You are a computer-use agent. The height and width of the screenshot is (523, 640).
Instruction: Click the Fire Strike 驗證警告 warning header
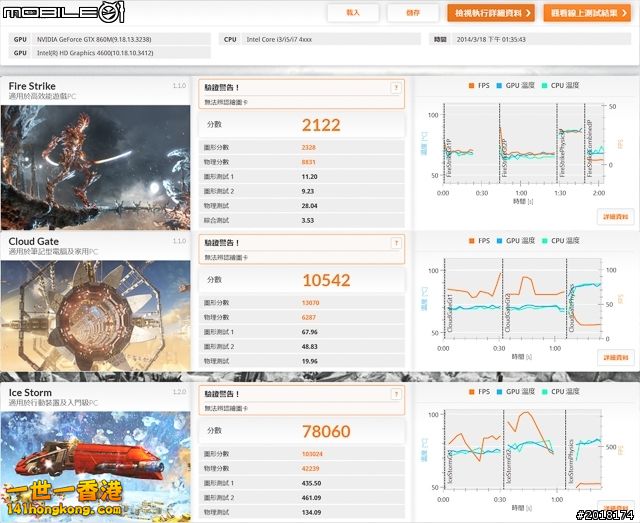[222, 87]
